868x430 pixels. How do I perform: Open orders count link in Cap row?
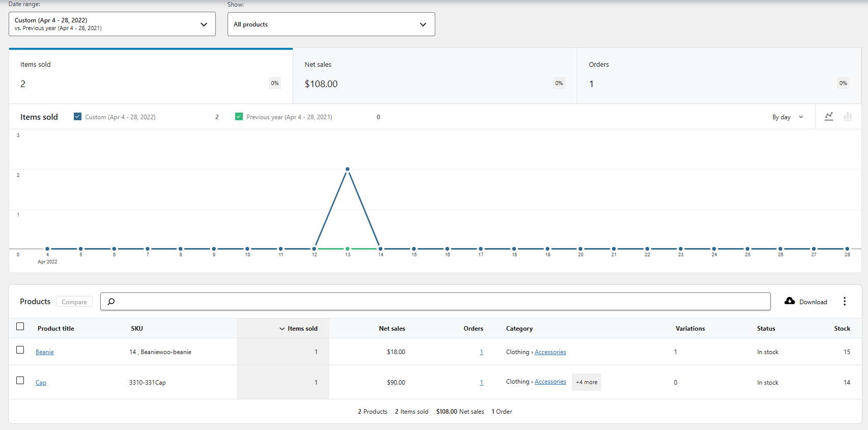point(482,383)
